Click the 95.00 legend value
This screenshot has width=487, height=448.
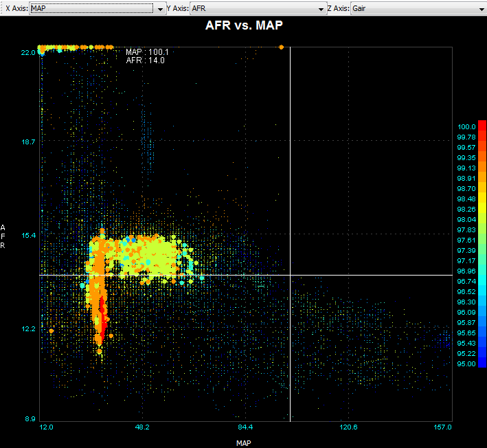coord(466,363)
